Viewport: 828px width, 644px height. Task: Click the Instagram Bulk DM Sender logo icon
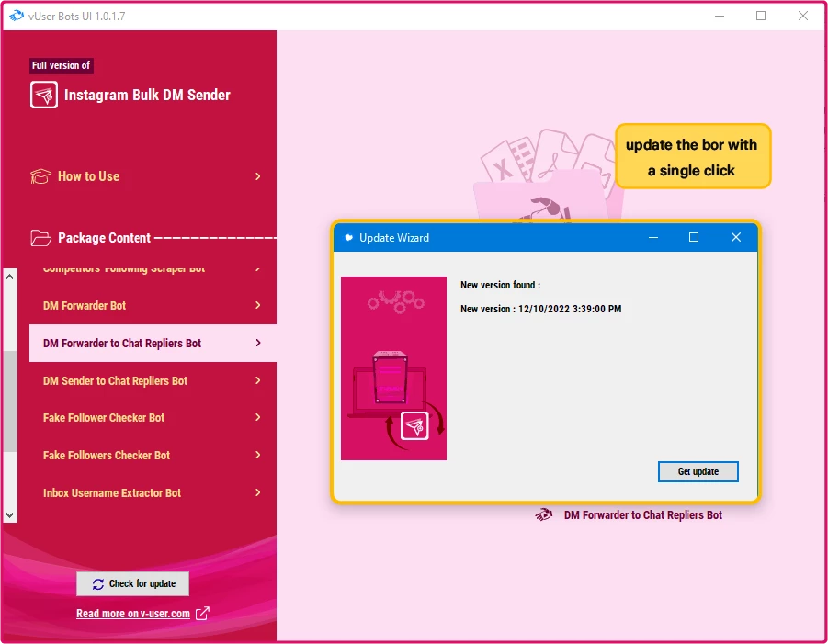point(44,95)
